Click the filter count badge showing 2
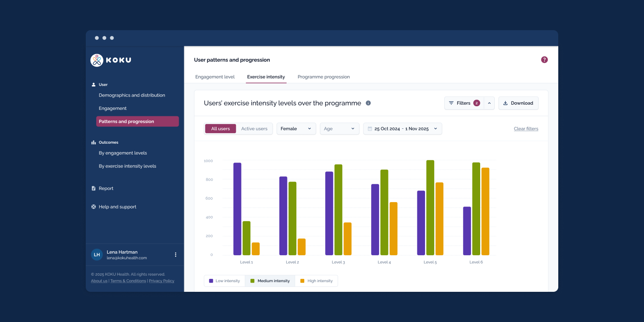Viewport: 644px width, 322px height. [477, 103]
